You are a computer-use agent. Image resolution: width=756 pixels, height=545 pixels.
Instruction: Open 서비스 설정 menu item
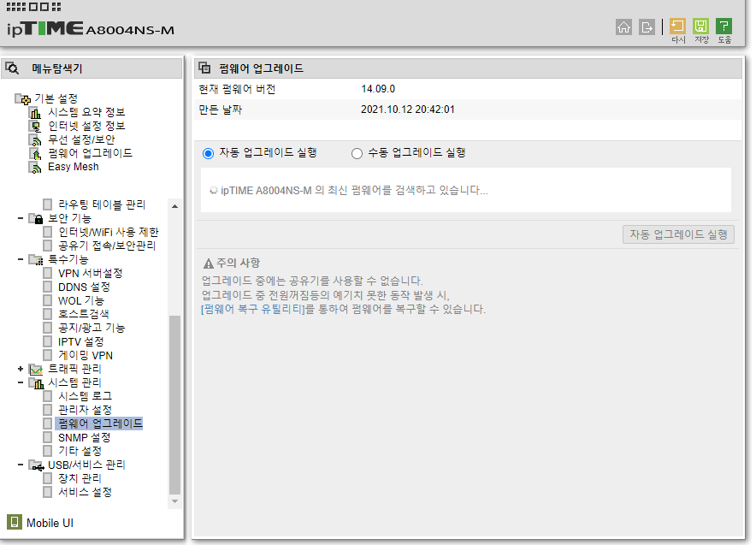[85, 492]
